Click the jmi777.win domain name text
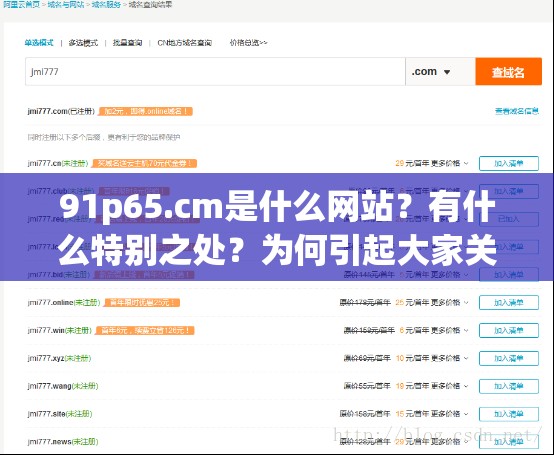 point(46,330)
